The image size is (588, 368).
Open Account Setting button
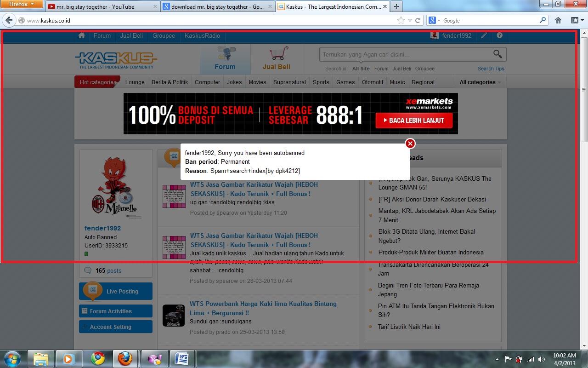click(116, 327)
